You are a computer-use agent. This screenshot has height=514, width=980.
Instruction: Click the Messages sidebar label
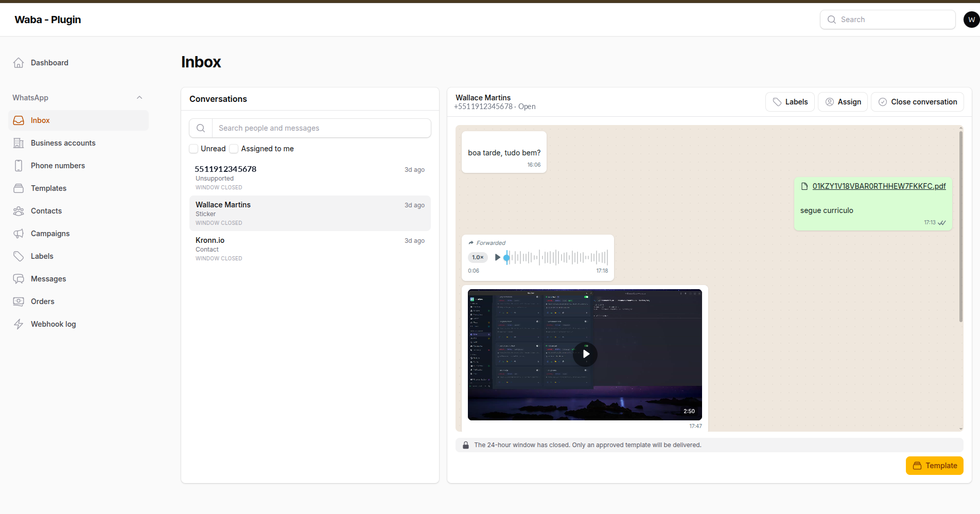48,279
